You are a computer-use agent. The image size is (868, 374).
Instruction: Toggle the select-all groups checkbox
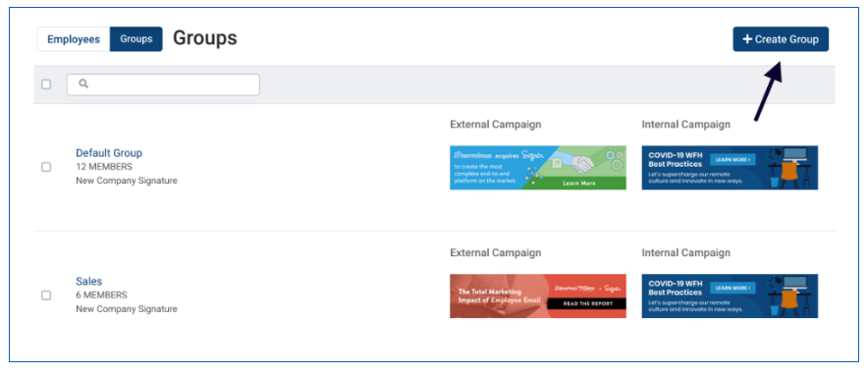pyautogui.click(x=46, y=84)
